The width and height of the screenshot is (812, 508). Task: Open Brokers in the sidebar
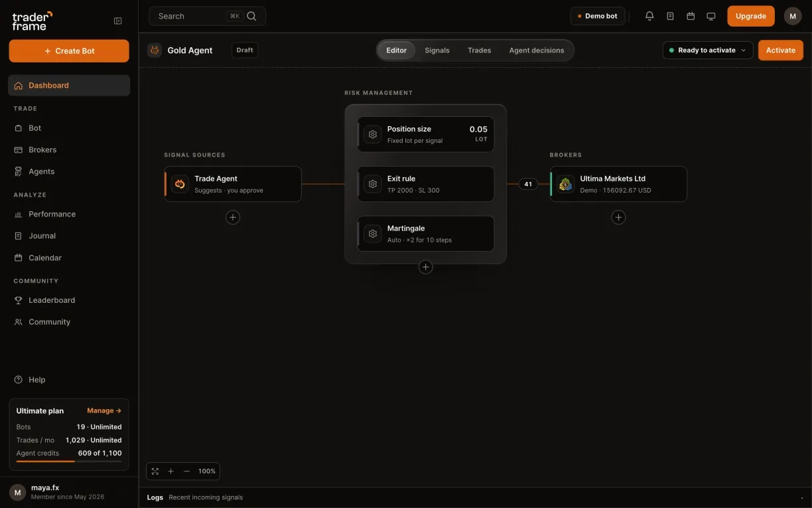tap(69, 149)
